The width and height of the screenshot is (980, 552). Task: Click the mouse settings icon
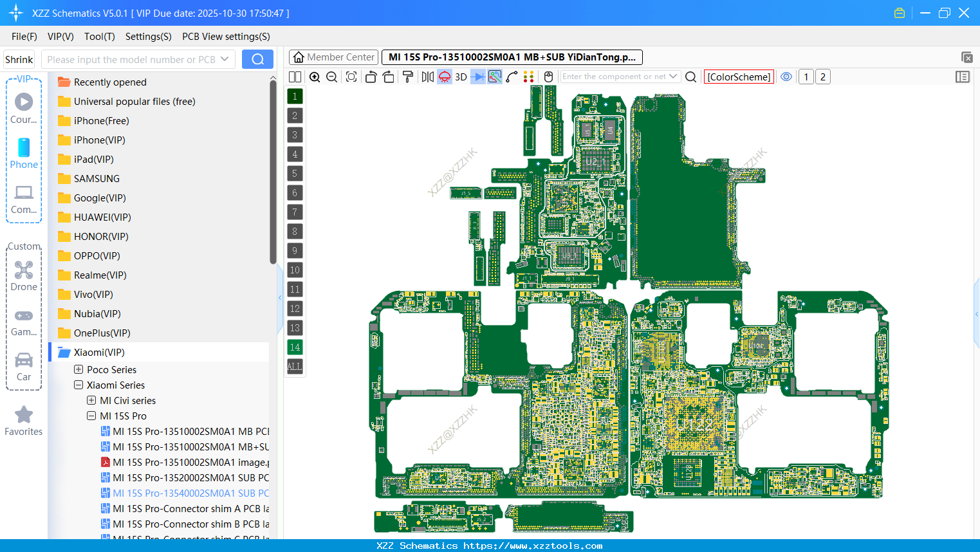548,77
